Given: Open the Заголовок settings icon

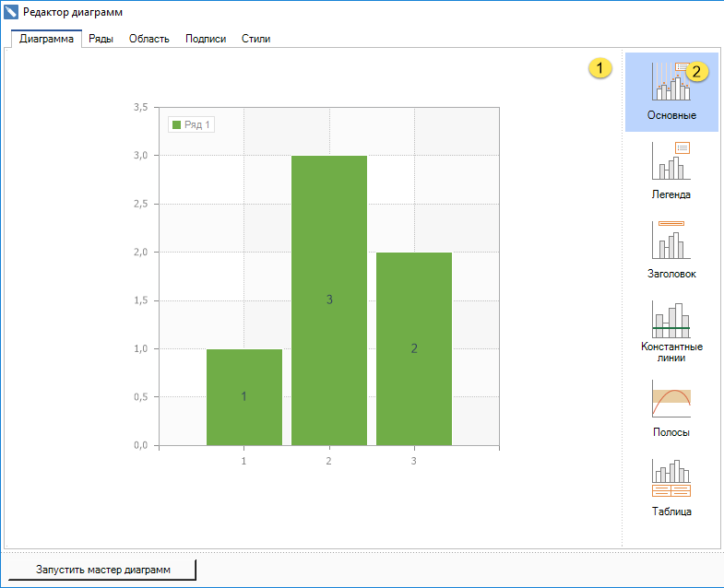Looking at the screenshot, I should (671, 250).
